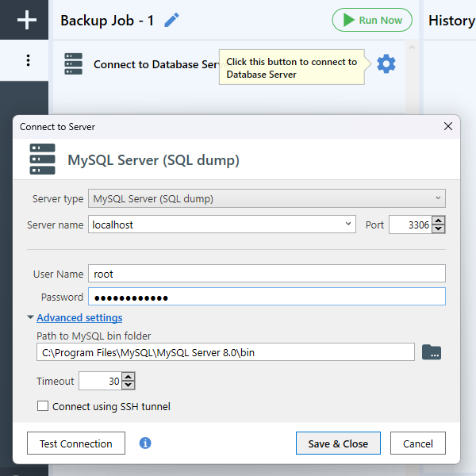Click the Run Now button
The width and height of the screenshot is (476, 476).
click(x=372, y=20)
